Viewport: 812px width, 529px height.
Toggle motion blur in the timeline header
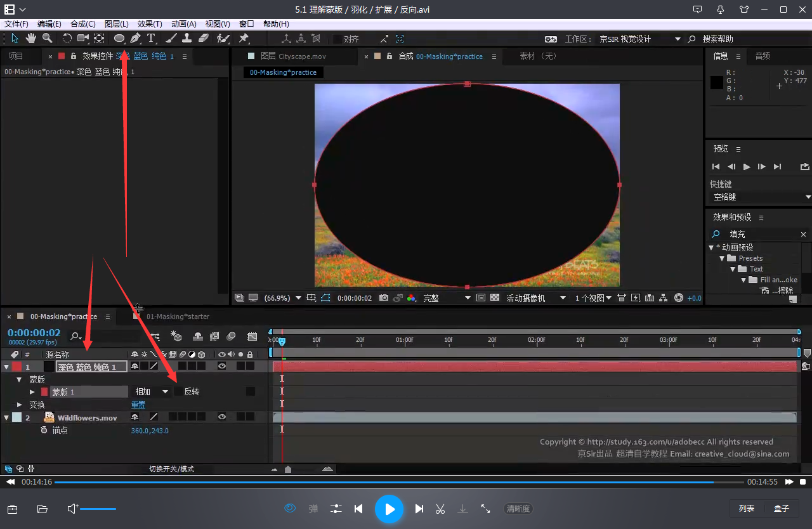click(x=232, y=336)
